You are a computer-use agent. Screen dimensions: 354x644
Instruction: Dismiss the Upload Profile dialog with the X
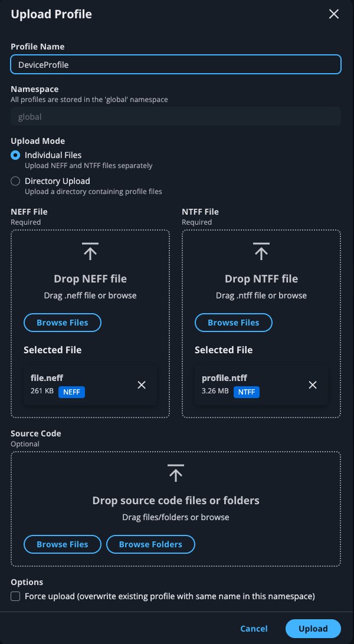333,14
